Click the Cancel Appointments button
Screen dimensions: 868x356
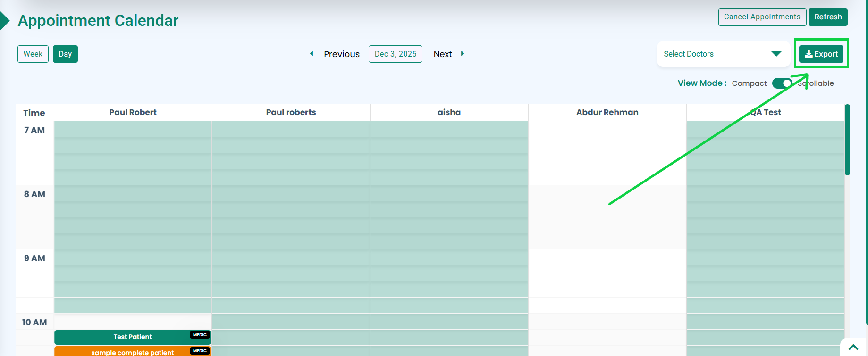tap(762, 17)
